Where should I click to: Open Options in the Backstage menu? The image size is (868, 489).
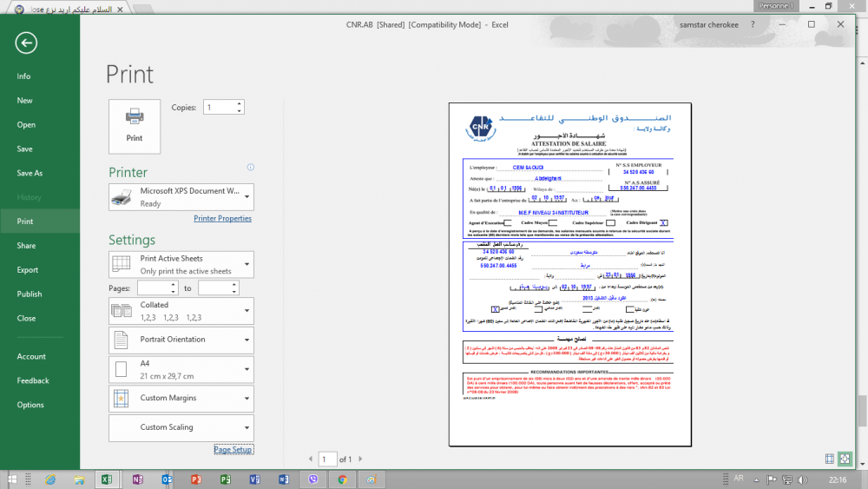point(30,405)
